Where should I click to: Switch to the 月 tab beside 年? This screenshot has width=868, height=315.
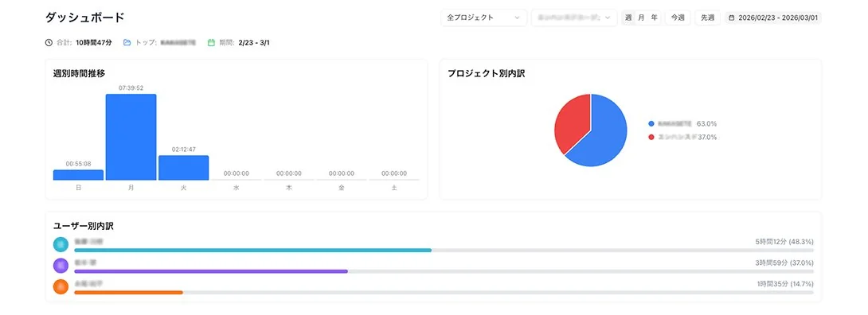coord(641,17)
